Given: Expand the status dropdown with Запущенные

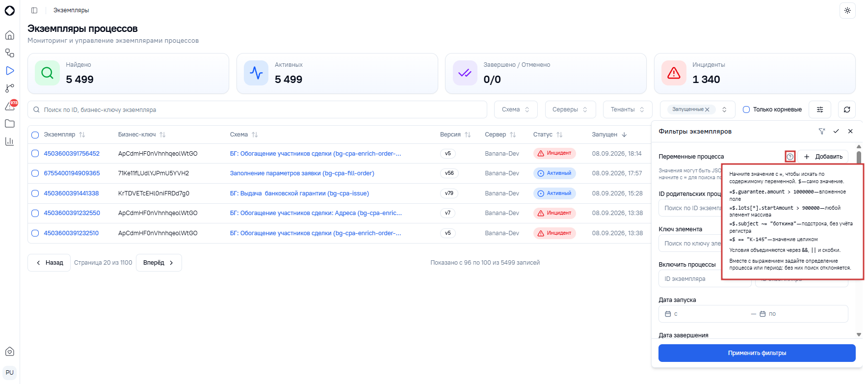Looking at the screenshot, I should point(724,110).
